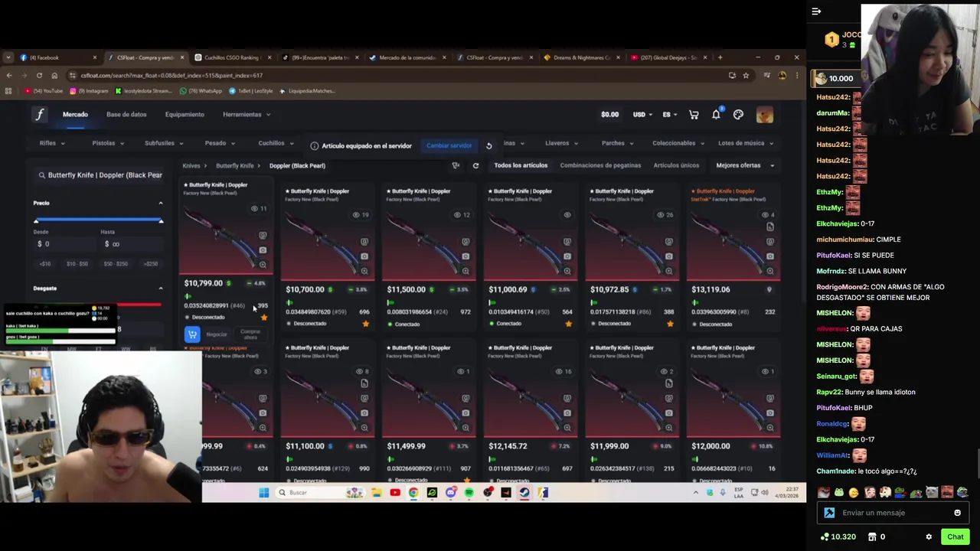Click the search field with Butterfly Knife Doppler
Screen dimensions: 980x551
[x=100, y=175]
